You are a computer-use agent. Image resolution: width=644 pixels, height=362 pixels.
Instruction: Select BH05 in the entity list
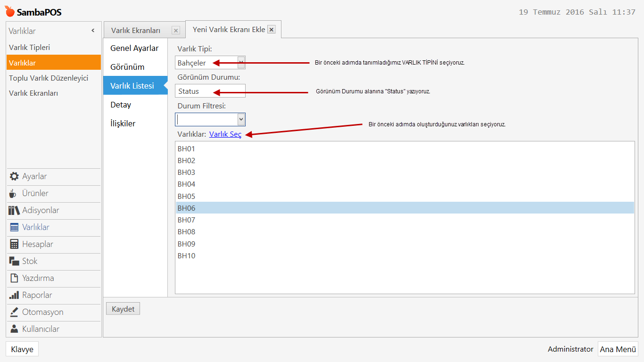pos(405,196)
